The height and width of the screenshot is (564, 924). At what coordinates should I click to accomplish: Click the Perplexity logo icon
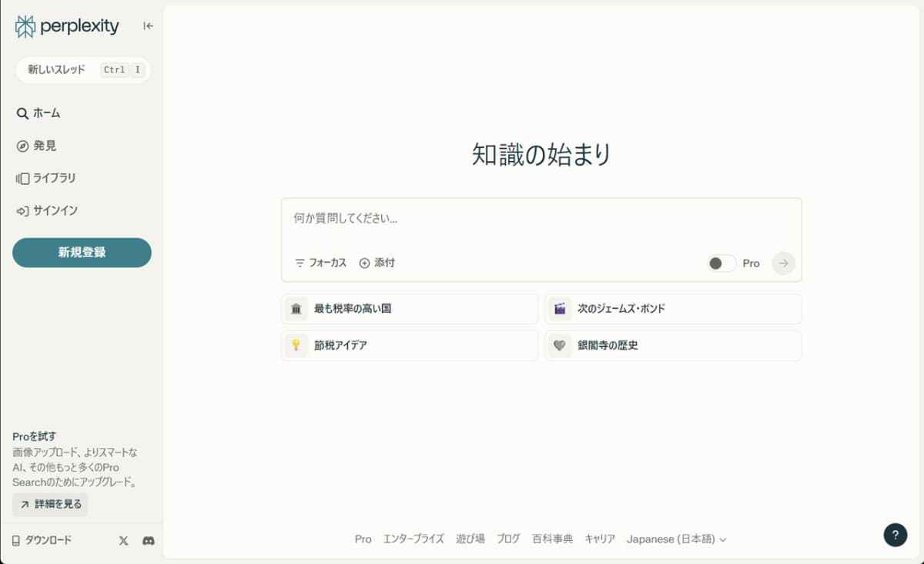point(25,25)
